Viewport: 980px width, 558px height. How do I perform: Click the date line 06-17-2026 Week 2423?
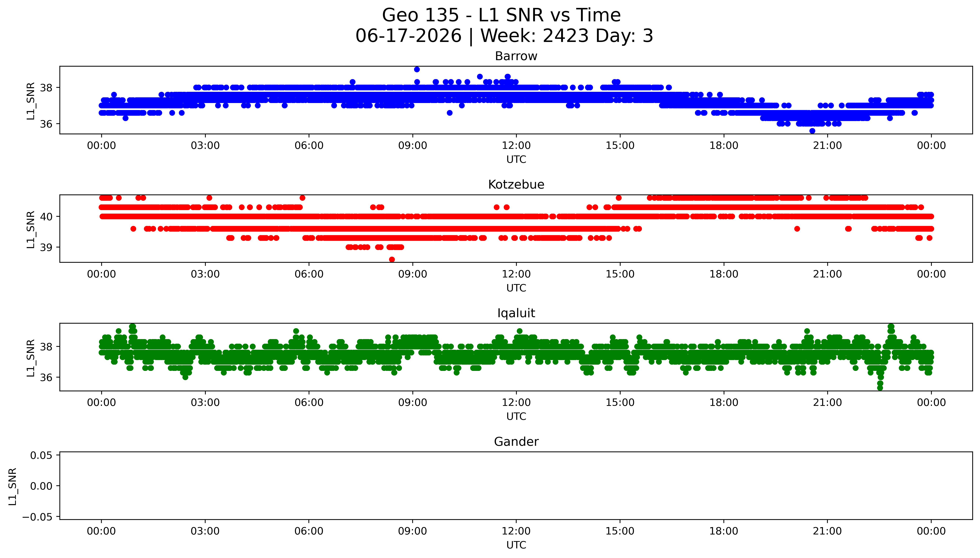pos(504,36)
